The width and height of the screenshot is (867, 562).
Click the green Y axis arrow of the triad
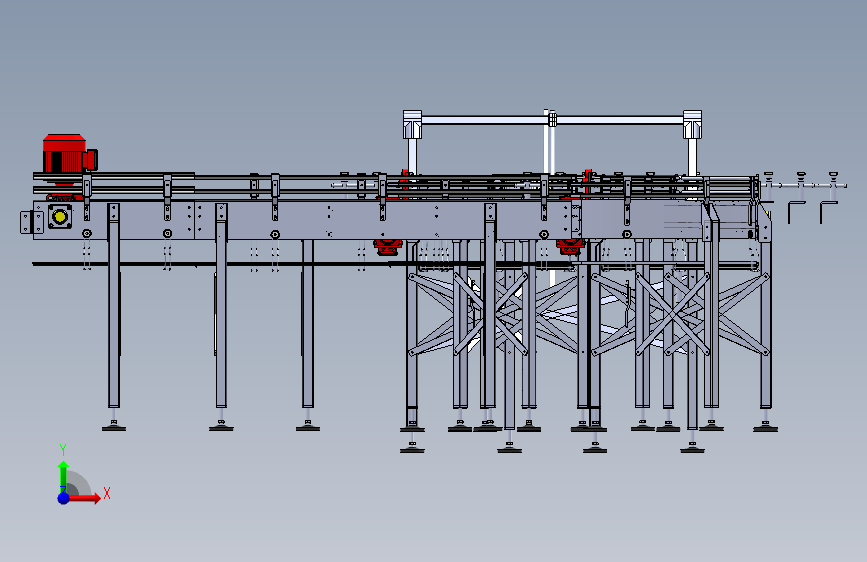click(64, 476)
